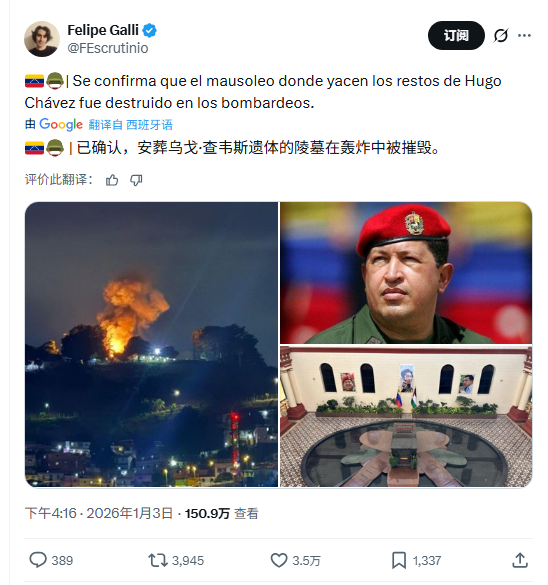Click the reply comment icon
The width and height of the screenshot is (548, 585).
pos(38,560)
